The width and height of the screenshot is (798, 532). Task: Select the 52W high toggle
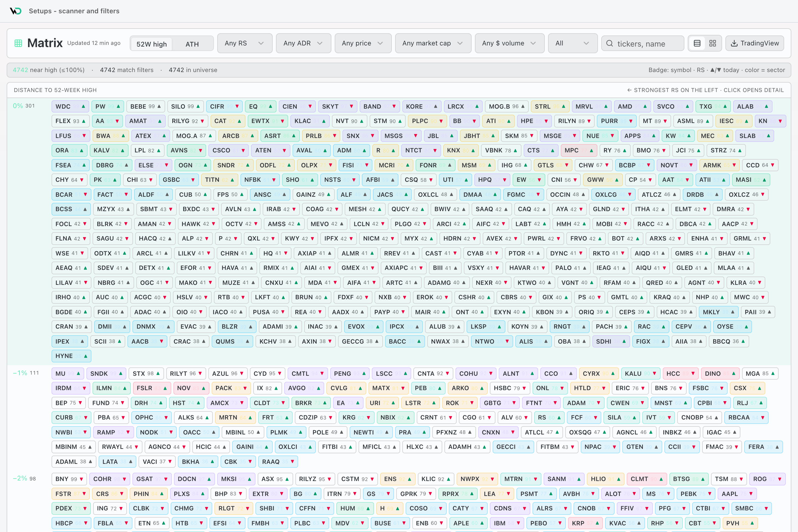pos(152,44)
